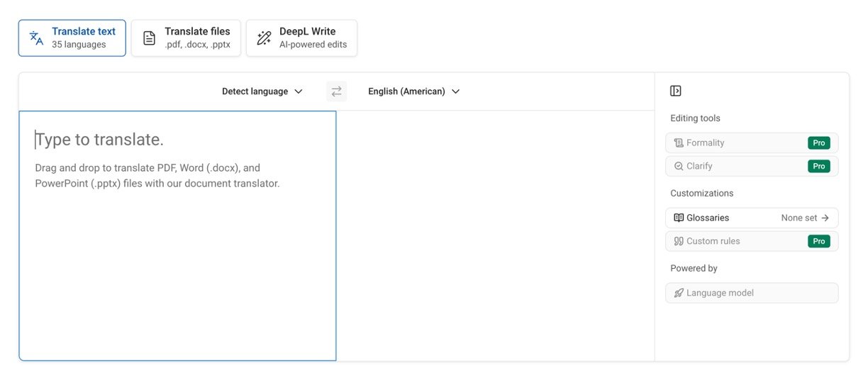Viewport: 868px width, 366px height.
Task: Click the drag and drop hint text
Action: 157,176
